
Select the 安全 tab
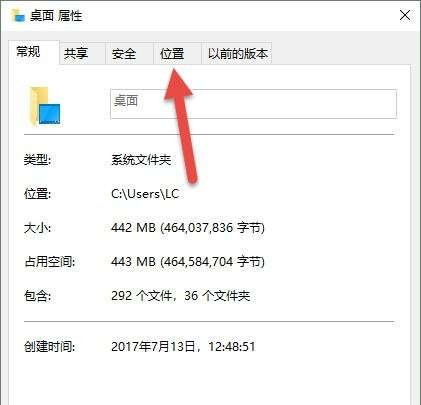(129, 53)
